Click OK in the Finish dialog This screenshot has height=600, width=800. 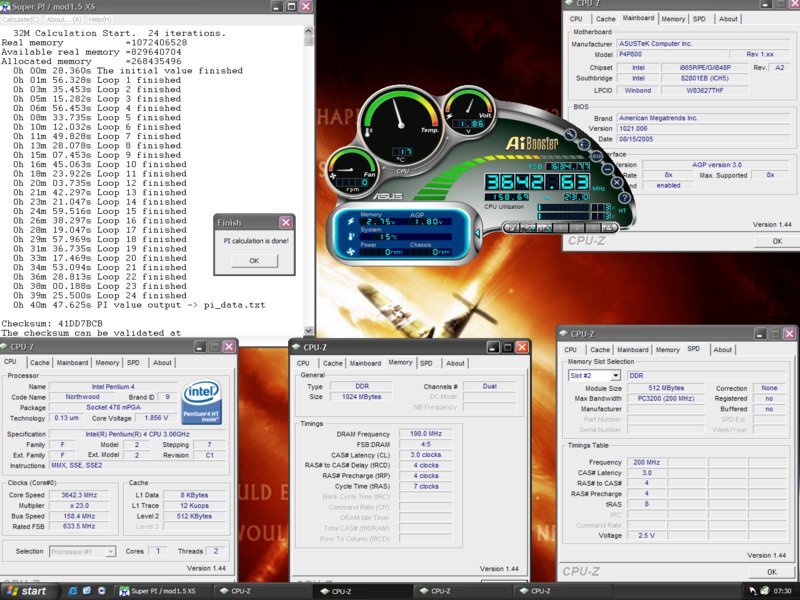254,261
